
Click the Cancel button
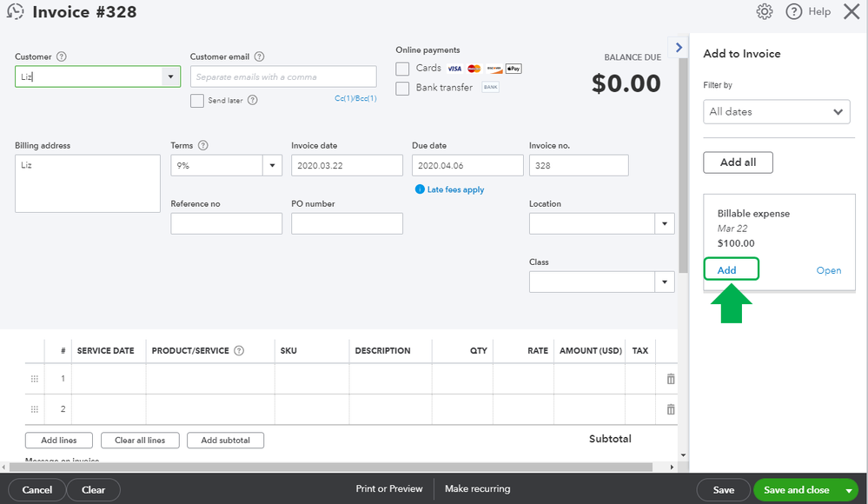37,490
